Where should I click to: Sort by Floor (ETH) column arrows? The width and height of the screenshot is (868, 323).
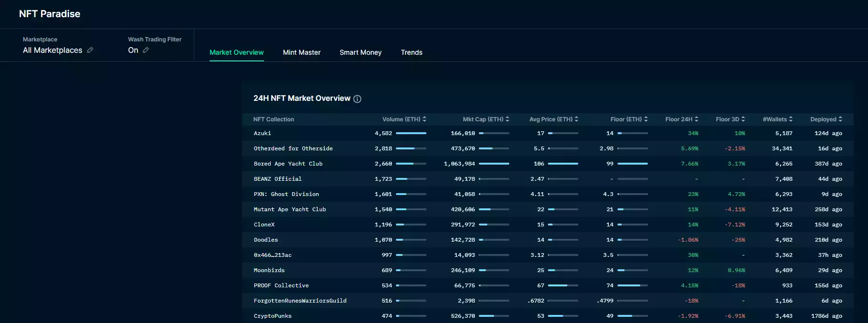[646, 119]
